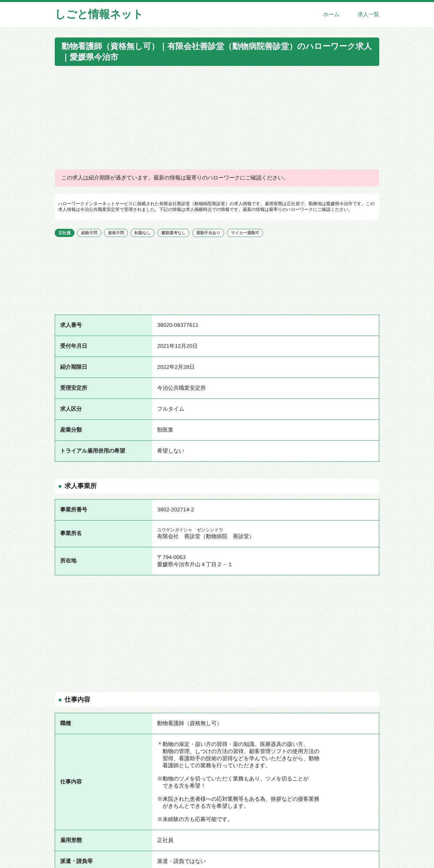Open 求人一覧 in the header
434x868 pixels.
(368, 15)
